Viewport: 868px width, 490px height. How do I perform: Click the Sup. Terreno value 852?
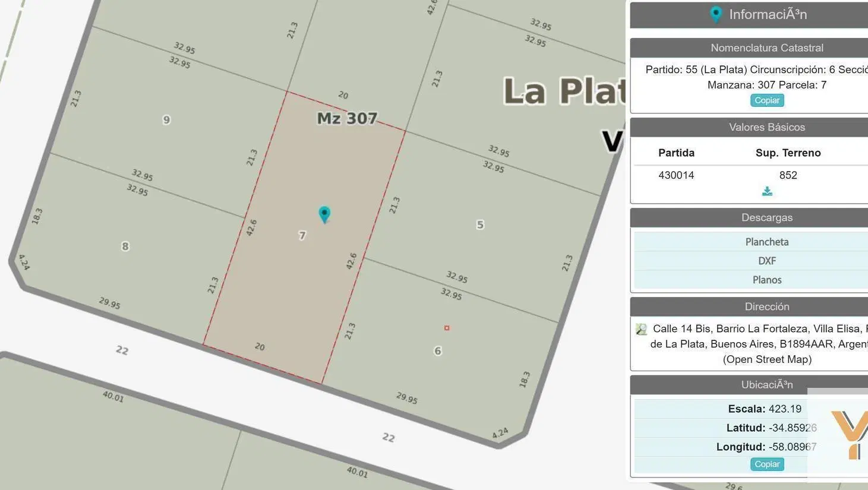click(788, 175)
